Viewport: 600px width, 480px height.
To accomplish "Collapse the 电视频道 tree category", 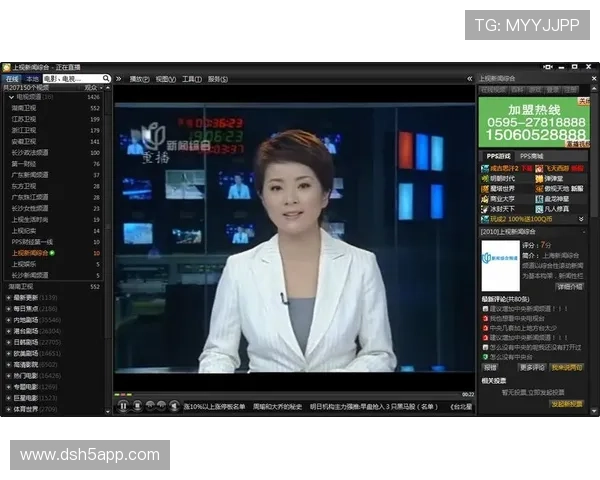I will 11,97.
